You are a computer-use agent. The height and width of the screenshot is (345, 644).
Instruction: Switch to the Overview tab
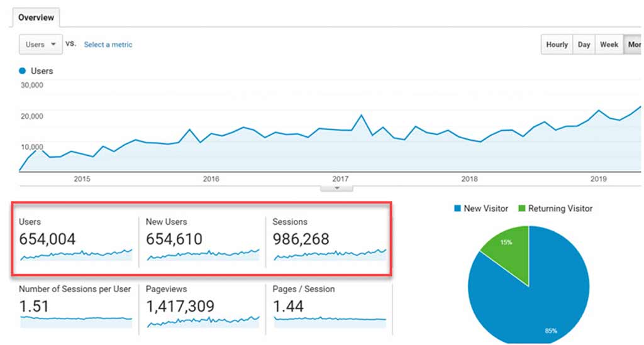[x=36, y=18]
